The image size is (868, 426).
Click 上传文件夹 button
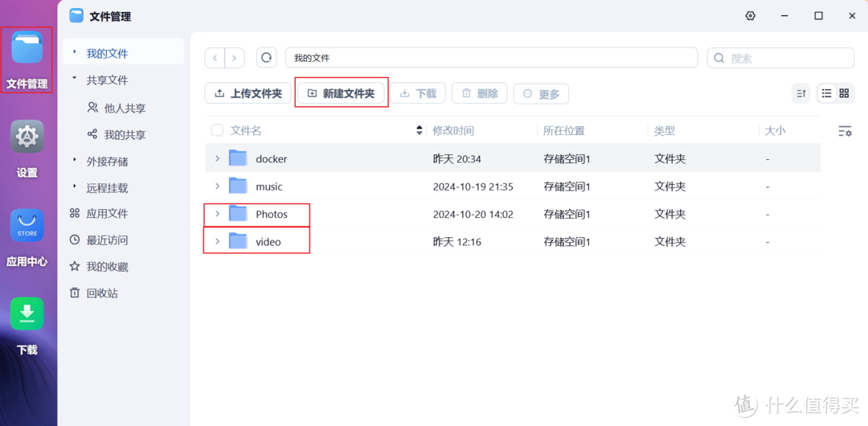pos(248,93)
